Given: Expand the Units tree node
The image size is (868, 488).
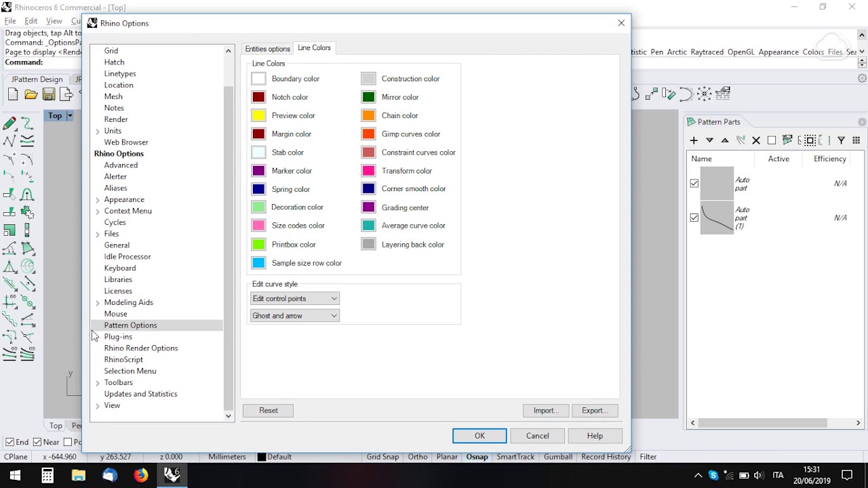Looking at the screenshot, I should coord(98,131).
